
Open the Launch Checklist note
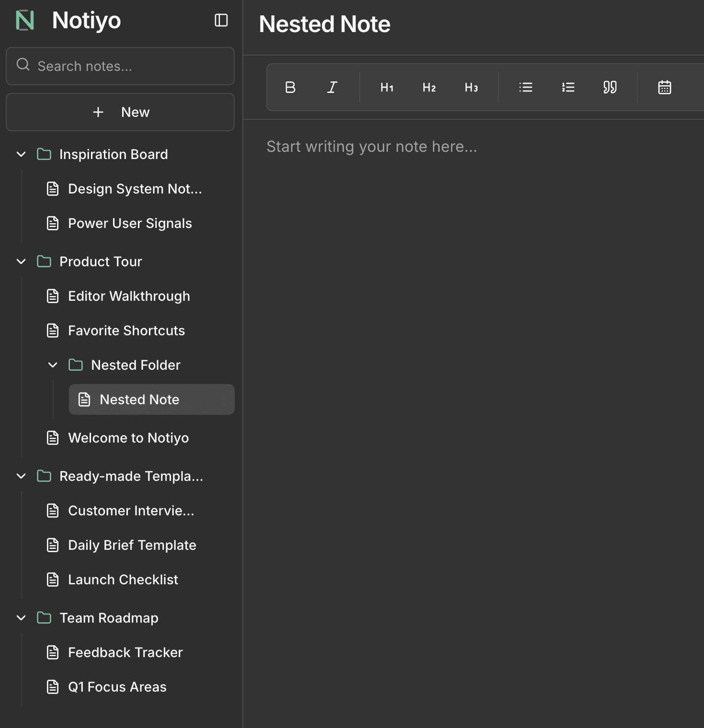tap(123, 579)
